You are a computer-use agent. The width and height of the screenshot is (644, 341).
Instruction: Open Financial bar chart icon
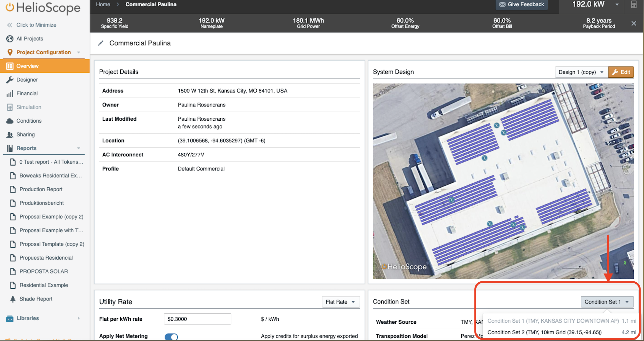10,94
